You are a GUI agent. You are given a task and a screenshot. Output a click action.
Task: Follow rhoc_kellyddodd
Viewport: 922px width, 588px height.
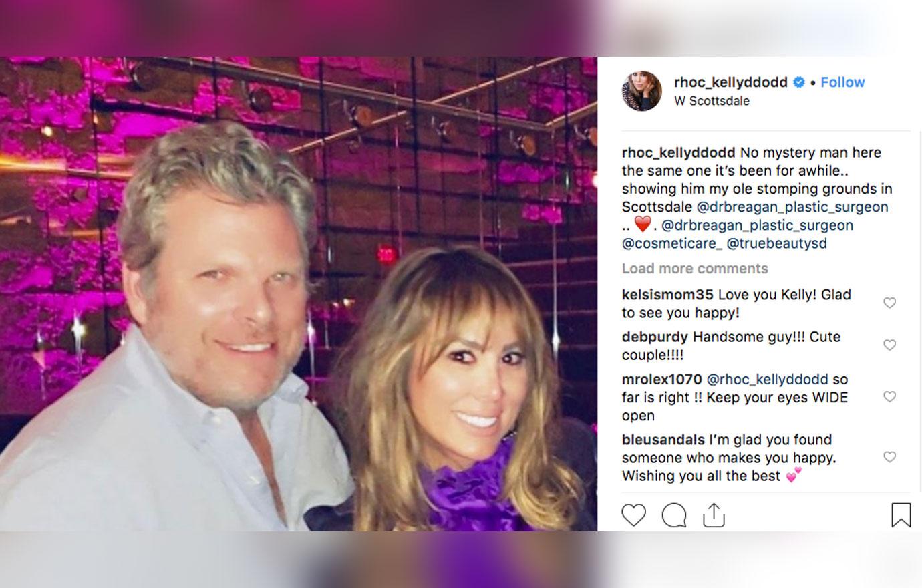click(x=842, y=82)
